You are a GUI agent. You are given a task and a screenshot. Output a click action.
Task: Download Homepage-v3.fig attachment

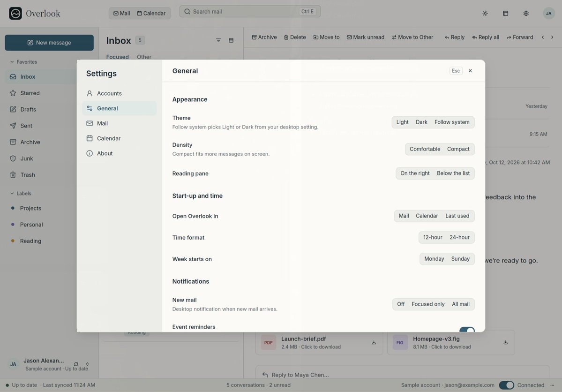505,342
